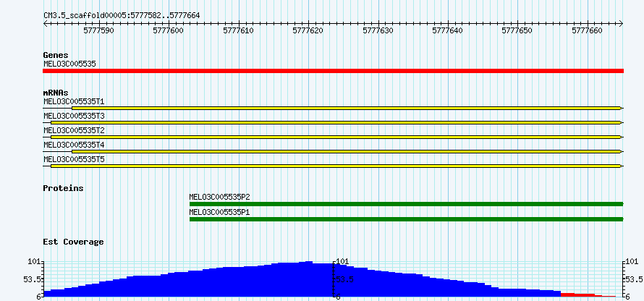
Task: Select the MELO3C005535T1 mRNA glyph
Action: click(333, 108)
